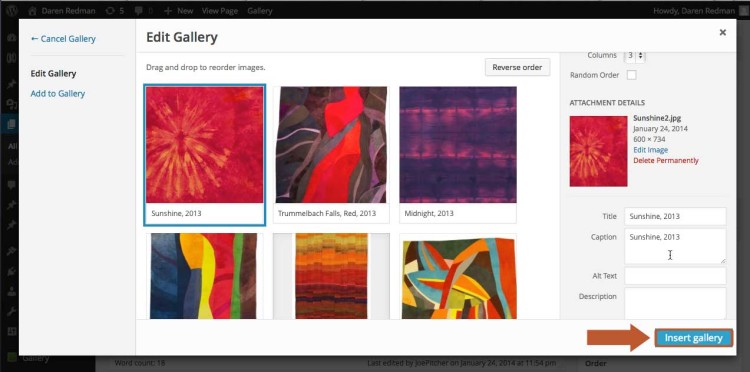Screen dimensions: 750x372
Task: Click the 600 × 734 dimensions text
Action: [x=649, y=140]
